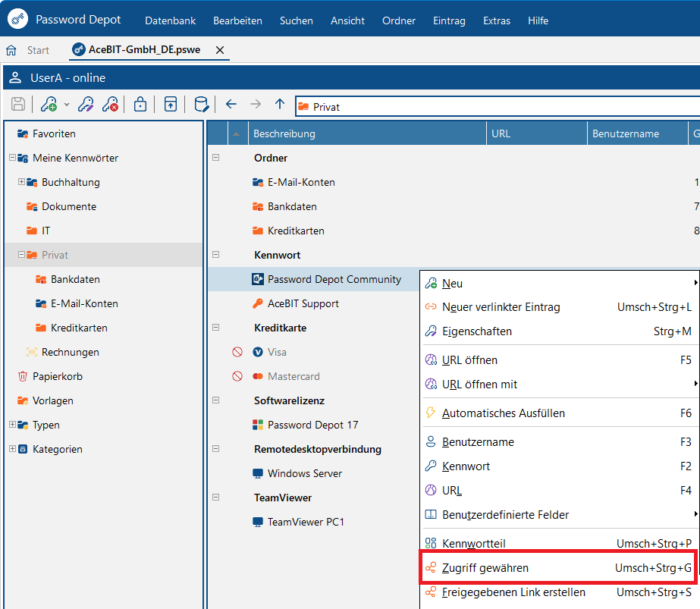Expand the Buchhaltung folder node
The height and width of the screenshot is (609, 700).
pos(21,182)
